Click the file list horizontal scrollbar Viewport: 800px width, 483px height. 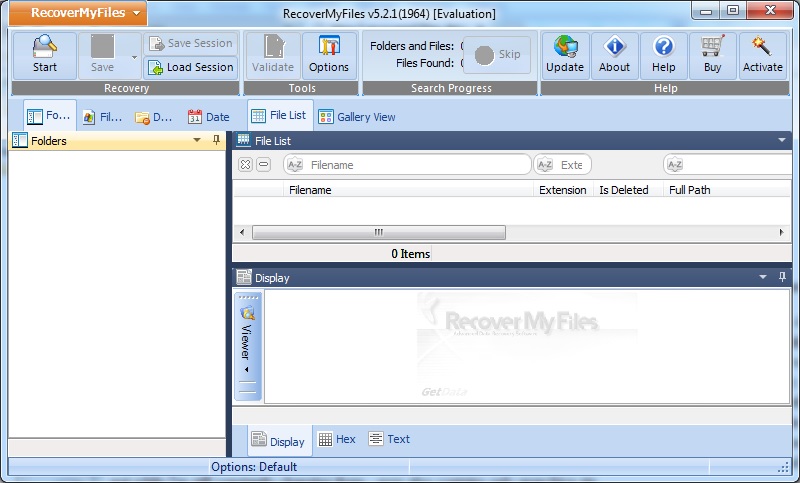(378, 232)
